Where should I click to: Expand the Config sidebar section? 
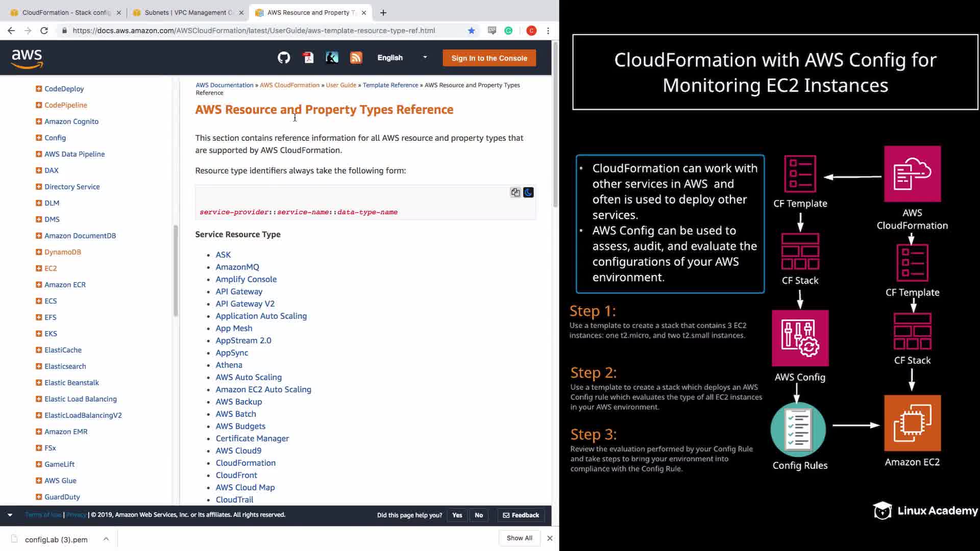coord(39,138)
